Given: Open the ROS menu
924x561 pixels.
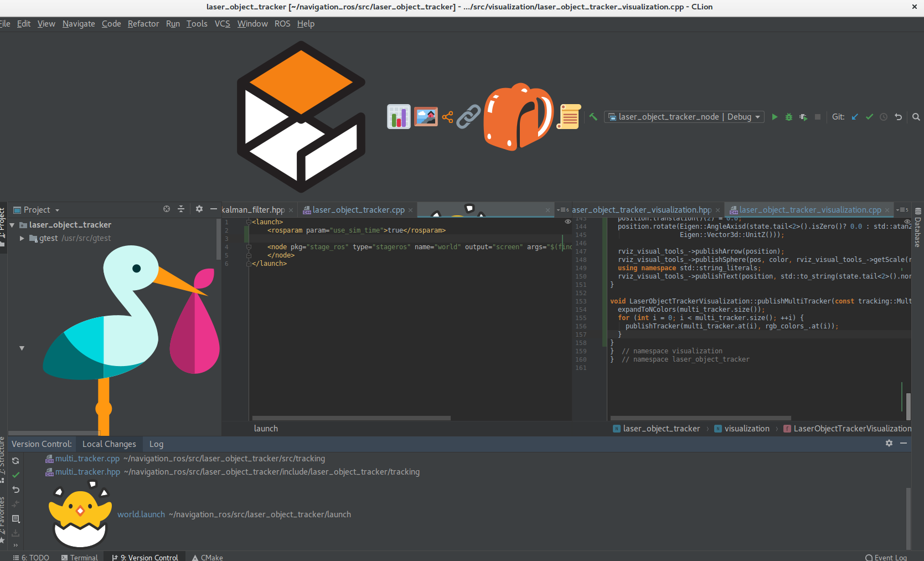Looking at the screenshot, I should pyautogui.click(x=282, y=24).
